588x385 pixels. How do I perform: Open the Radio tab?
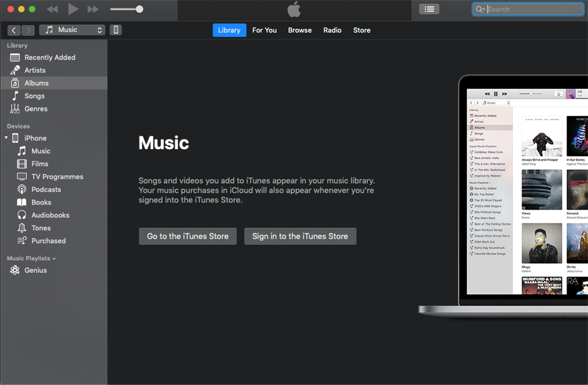[332, 30]
